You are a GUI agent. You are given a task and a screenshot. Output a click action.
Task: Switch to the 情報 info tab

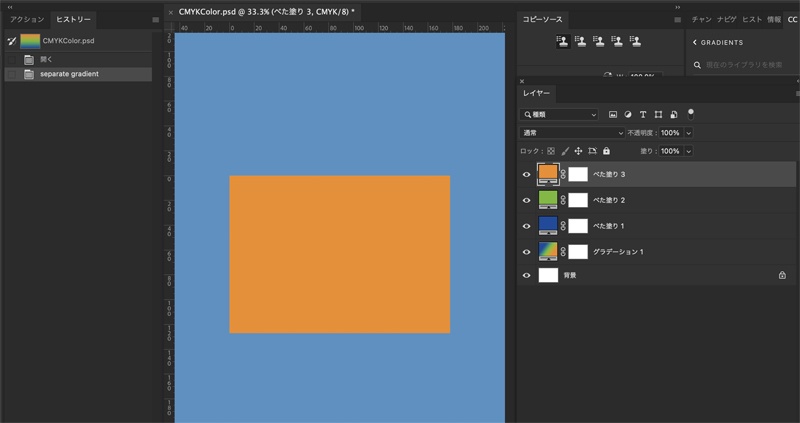pos(774,19)
